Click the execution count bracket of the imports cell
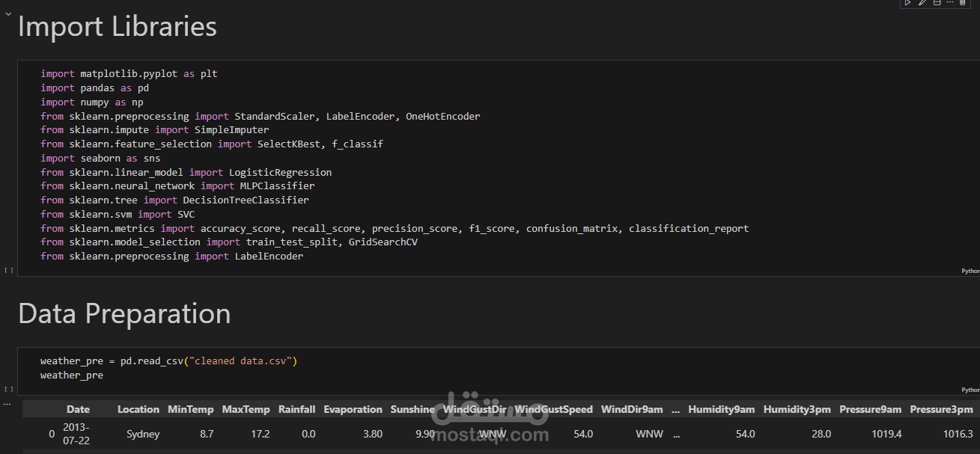The image size is (980, 454). pos(8,270)
